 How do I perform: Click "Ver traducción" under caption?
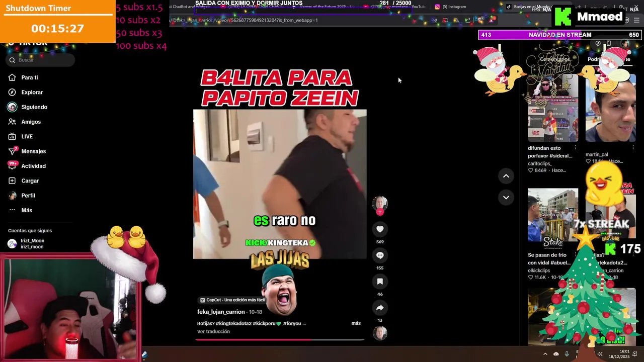coord(213,332)
